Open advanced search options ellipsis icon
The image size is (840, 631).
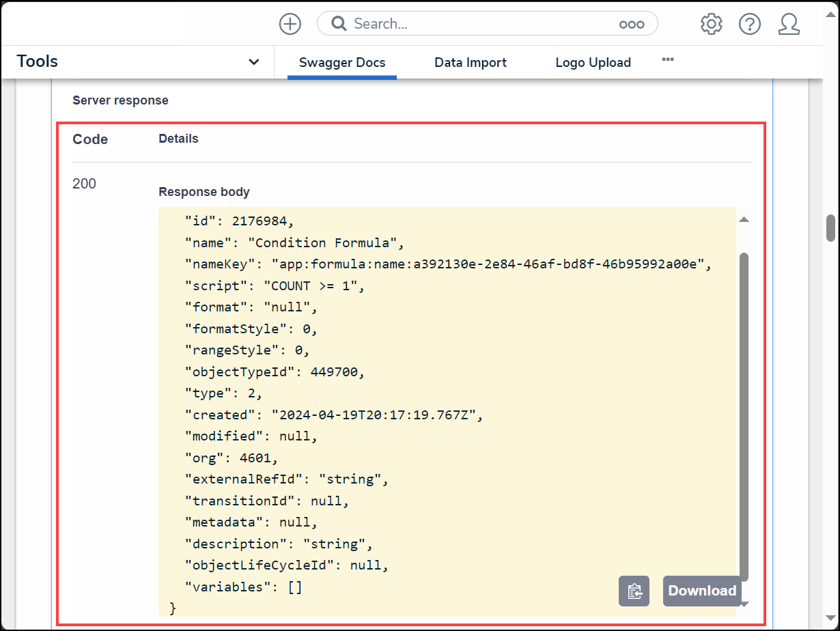pyautogui.click(x=631, y=25)
